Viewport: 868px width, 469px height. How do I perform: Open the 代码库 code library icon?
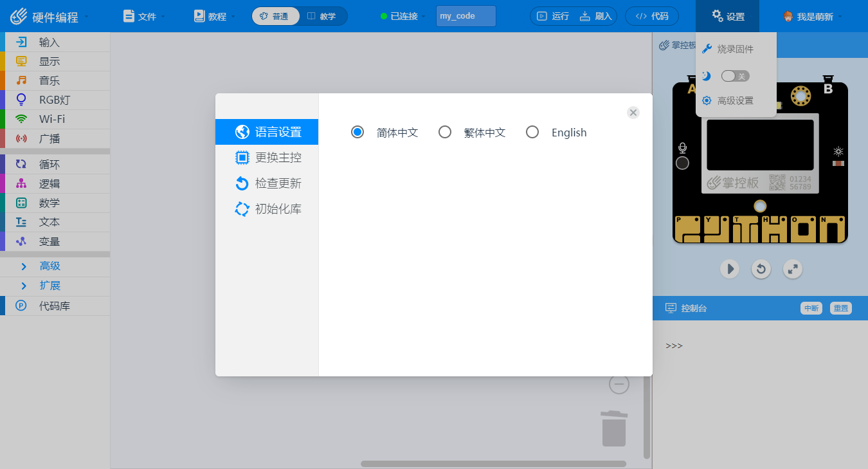pos(21,306)
